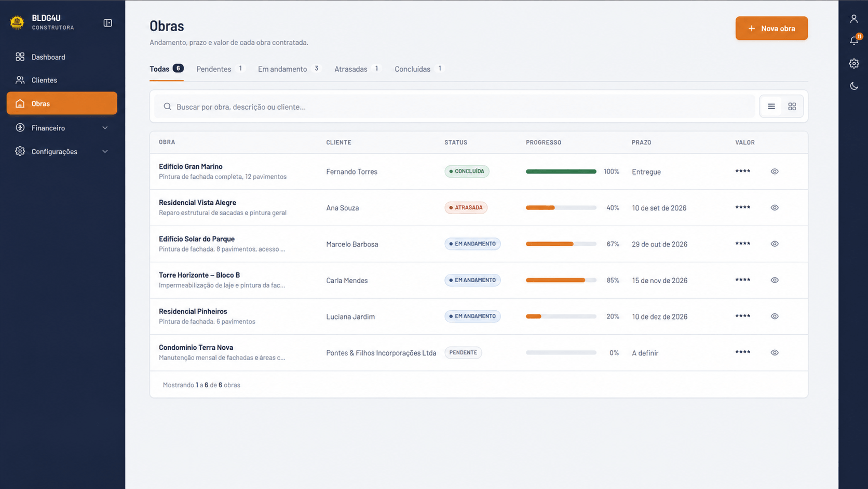
Task: Open Dashboard in sidebar
Action: tap(62, 57)
